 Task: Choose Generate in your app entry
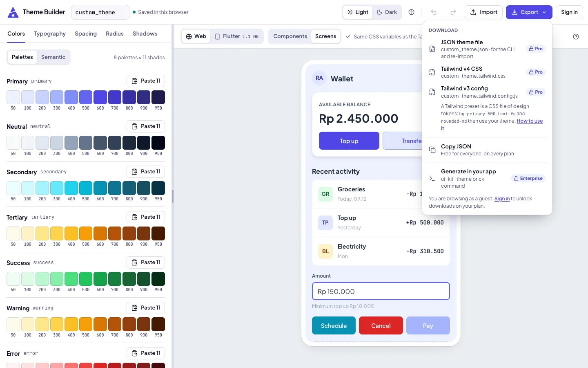(x=487, y=178)
